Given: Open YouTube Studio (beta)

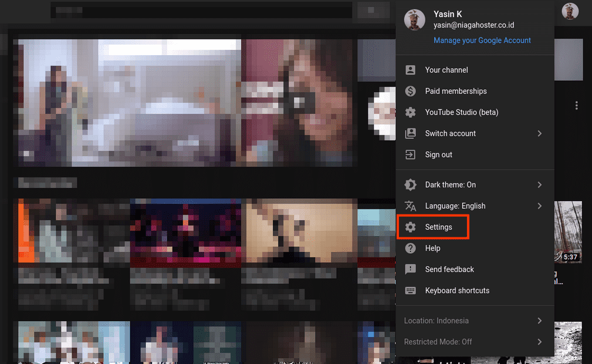Looking at the screenshot, I should 462,112.
